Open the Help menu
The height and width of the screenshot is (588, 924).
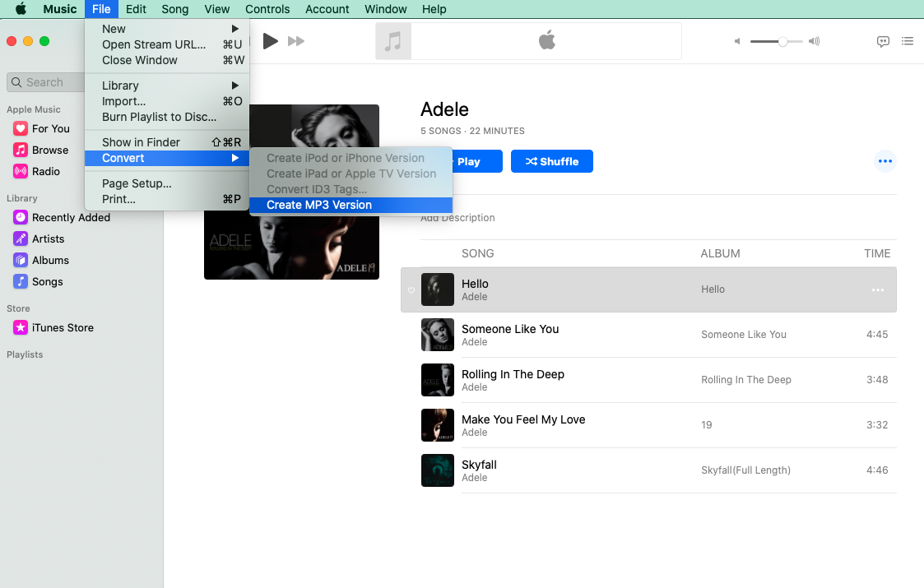coord(434,9)
